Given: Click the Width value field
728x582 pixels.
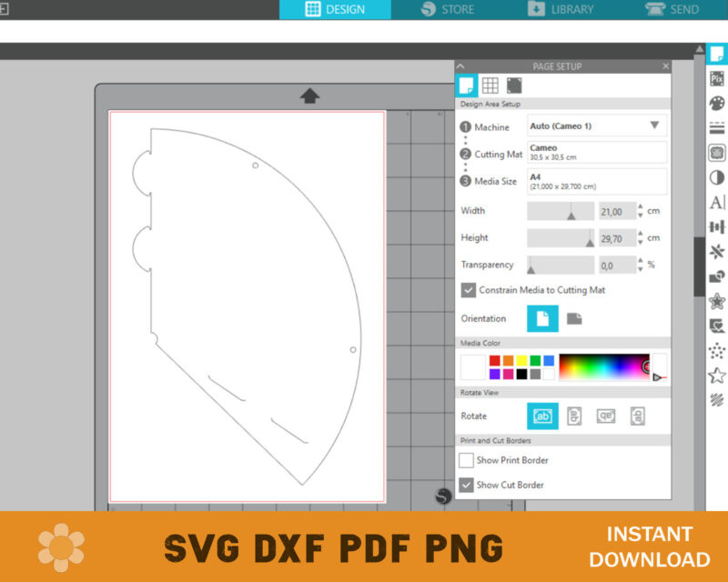Looking at the screenshot, I should 616,211.
